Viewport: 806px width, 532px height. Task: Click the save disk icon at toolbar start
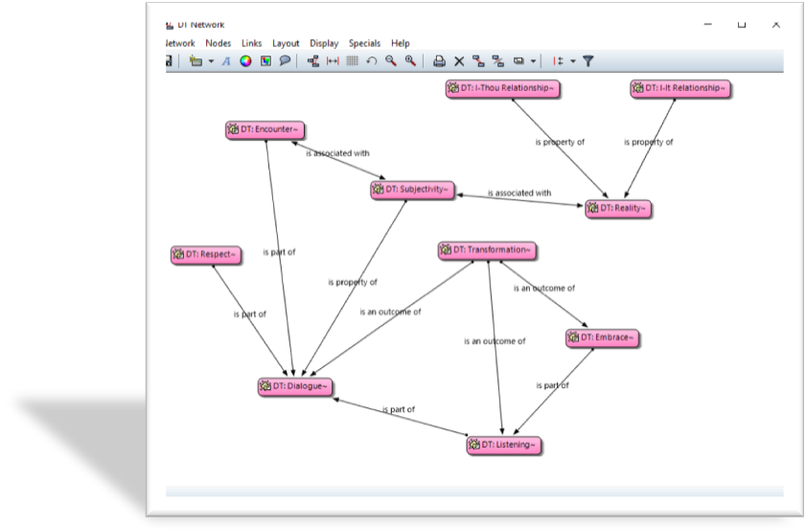(x=169, y=61)
